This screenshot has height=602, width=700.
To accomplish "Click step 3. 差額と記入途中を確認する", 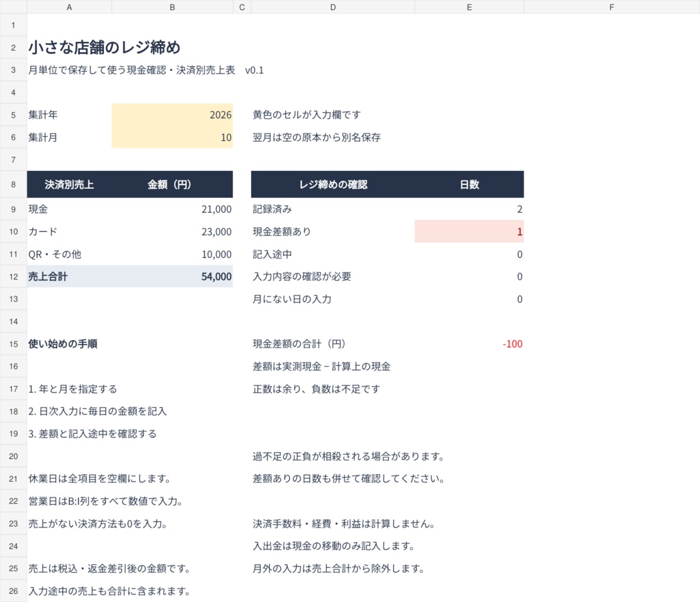I will [x=92, y=434].
